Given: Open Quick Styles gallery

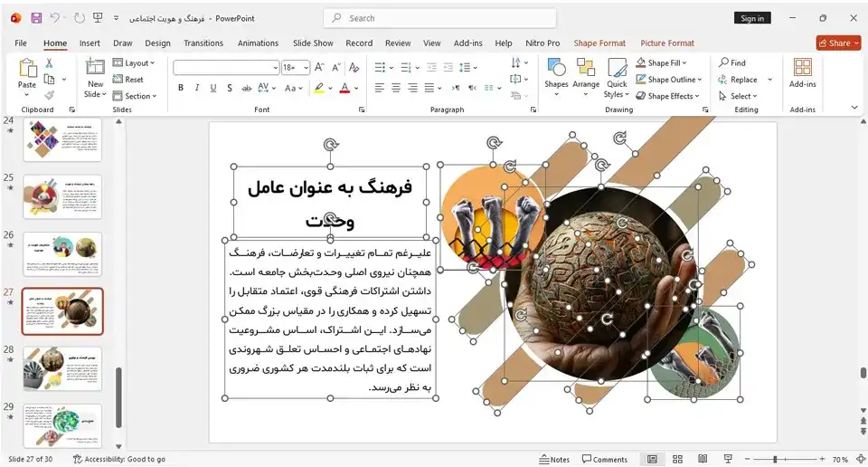Looking at the screenshot, I should [617, 78].
